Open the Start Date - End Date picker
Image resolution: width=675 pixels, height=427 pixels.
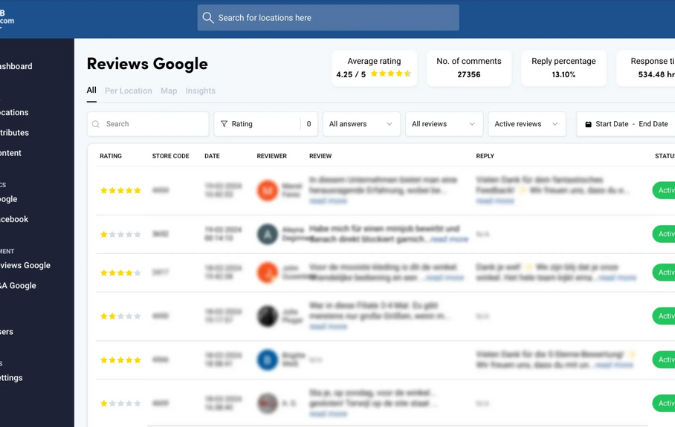coord(626,124)
